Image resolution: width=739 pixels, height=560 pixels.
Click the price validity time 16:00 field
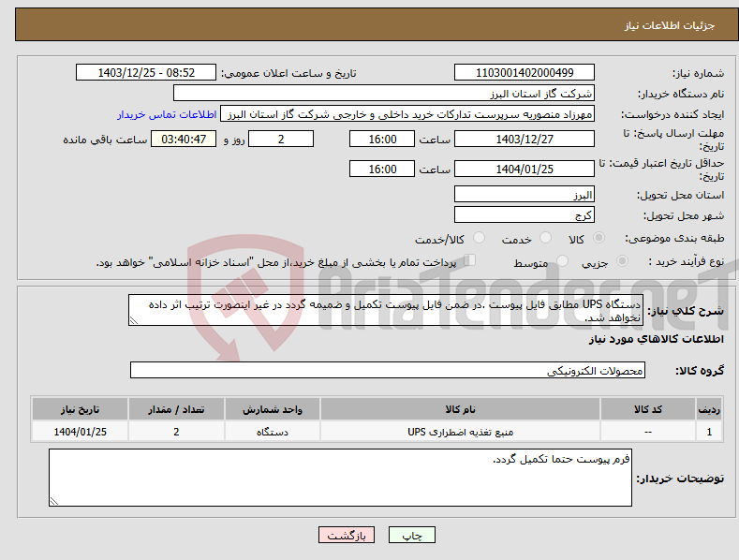tap(382, 169)
